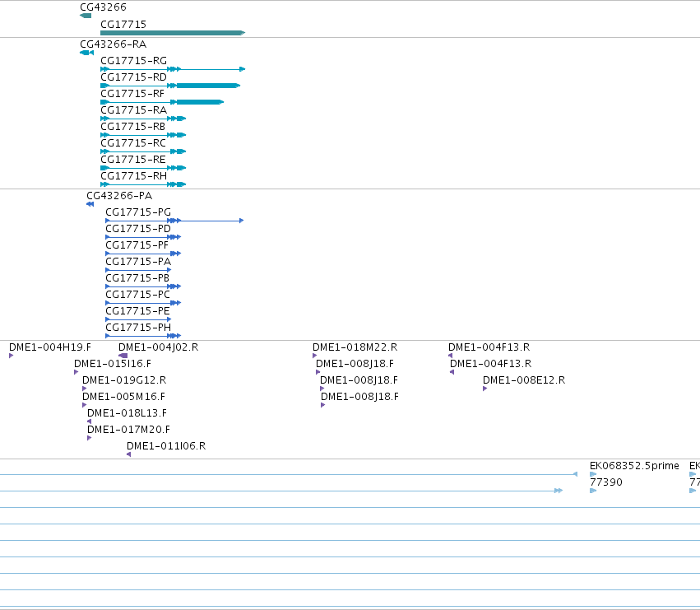Click the DME1-004H19.F feature
700x610 pixels.
50,347
